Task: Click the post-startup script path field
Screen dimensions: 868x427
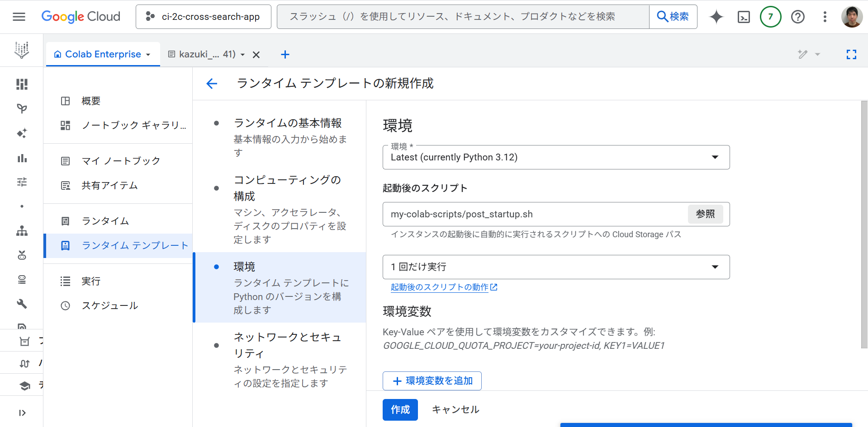Action: (x=534, y=214)
